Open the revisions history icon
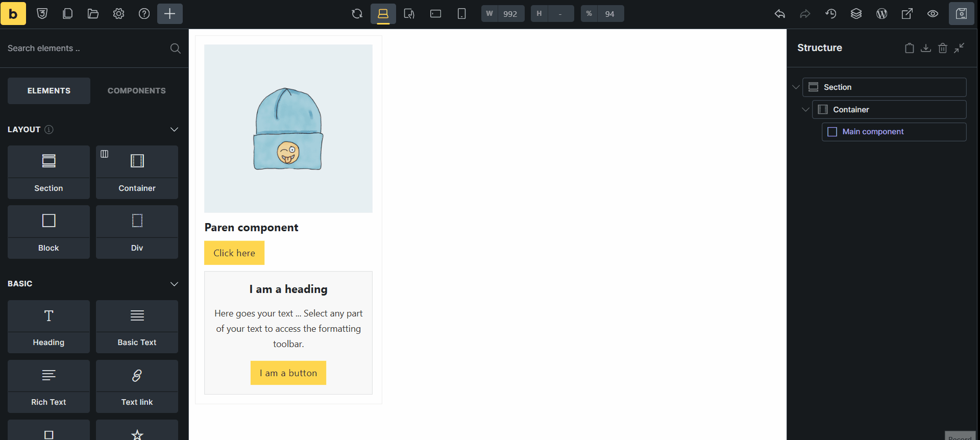Screen dimensions: 980x440 [831, 14]
